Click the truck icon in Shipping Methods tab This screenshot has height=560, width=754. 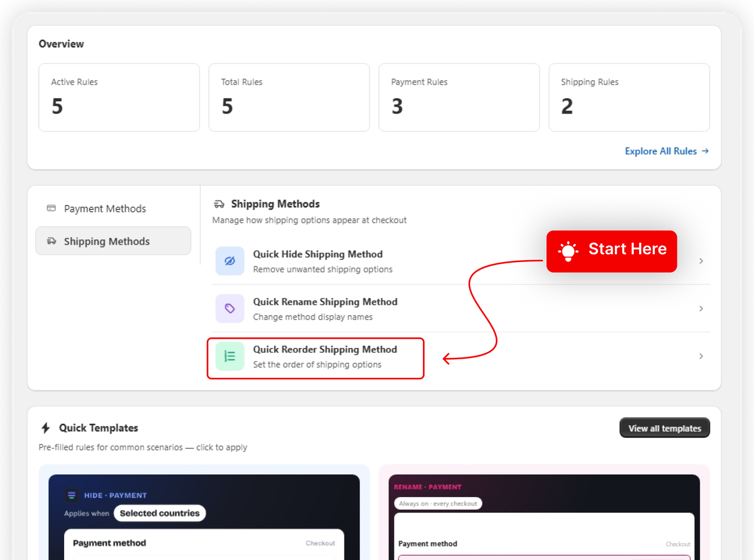pos(51,241)
